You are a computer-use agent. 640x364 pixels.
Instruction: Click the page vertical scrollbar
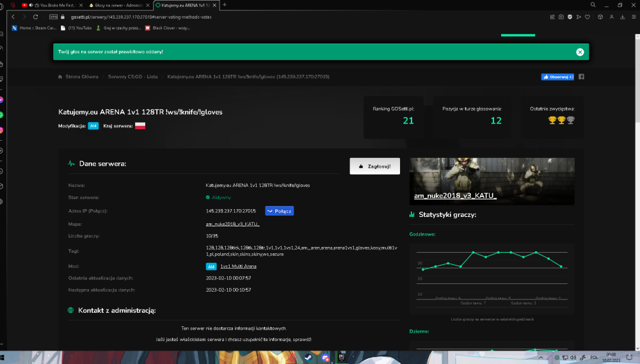637,192
